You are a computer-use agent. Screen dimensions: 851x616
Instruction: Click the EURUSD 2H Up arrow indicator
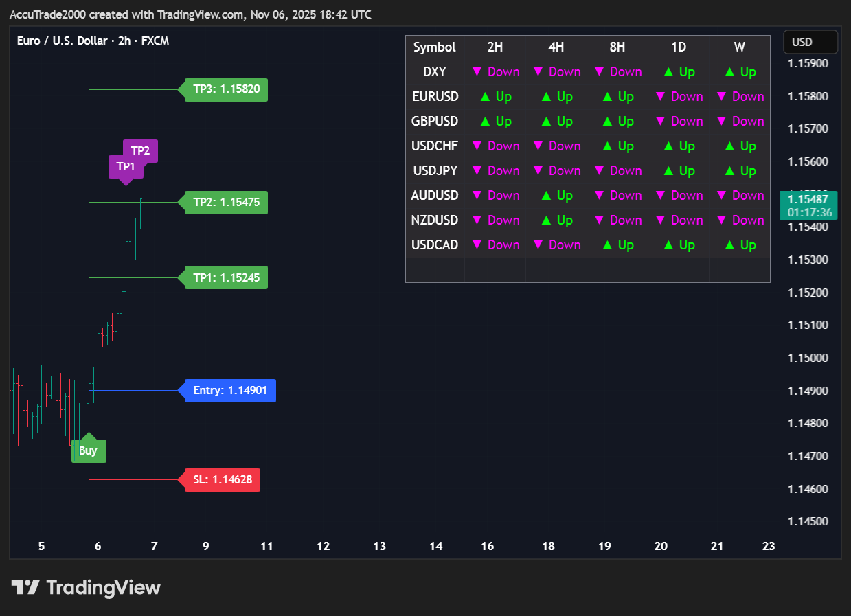(x=495, y=97)
